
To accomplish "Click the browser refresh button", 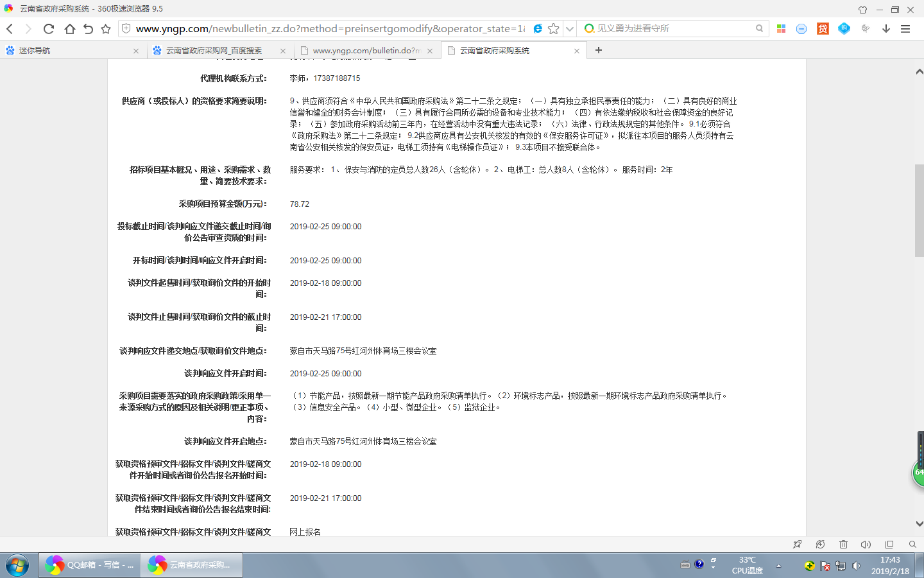I will (49, 29).
